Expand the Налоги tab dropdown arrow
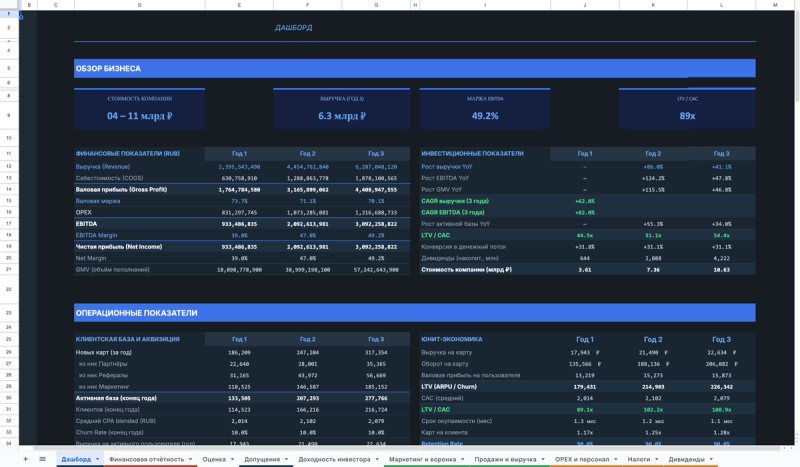 point(657,459)
